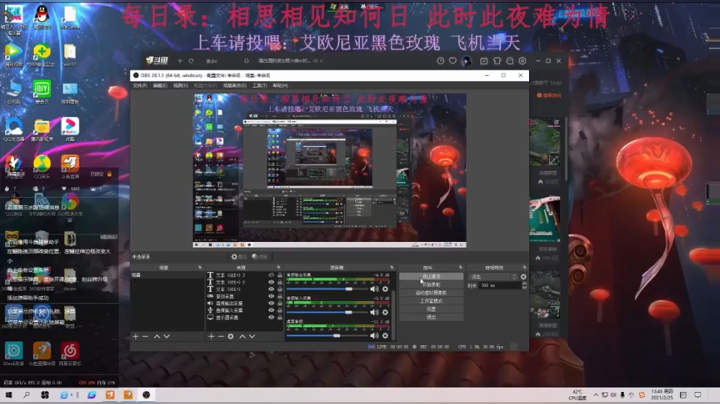Open iQiyi green desktop icon
The width and height of the screenshot is (720, 404).
click(42, 91)
